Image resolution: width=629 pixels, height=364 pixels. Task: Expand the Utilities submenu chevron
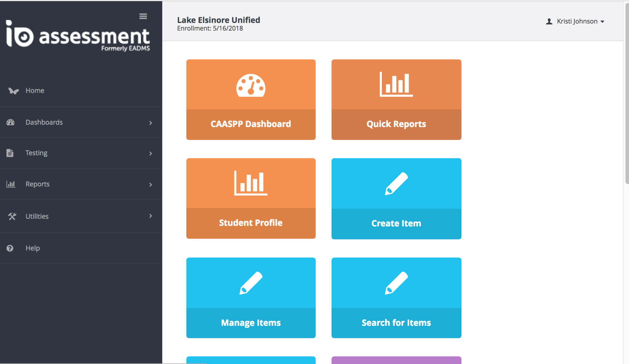pyautogui.click(x=150, y=216)
